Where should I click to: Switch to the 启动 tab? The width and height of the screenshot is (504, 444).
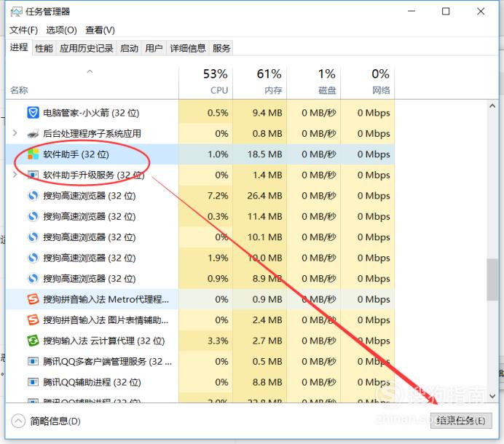[x=129, y=48]
